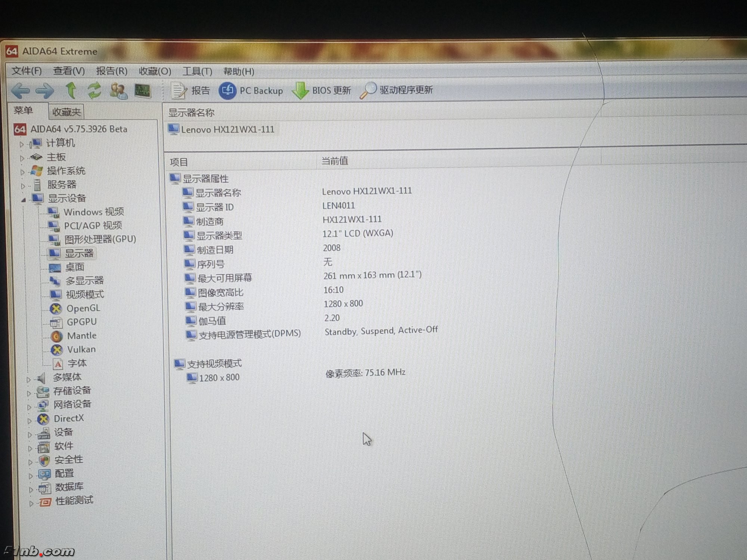Click the monitor diagnostics toolbar icon
Image resolution: width=747 pixels, height=560 pixels.
142,91
